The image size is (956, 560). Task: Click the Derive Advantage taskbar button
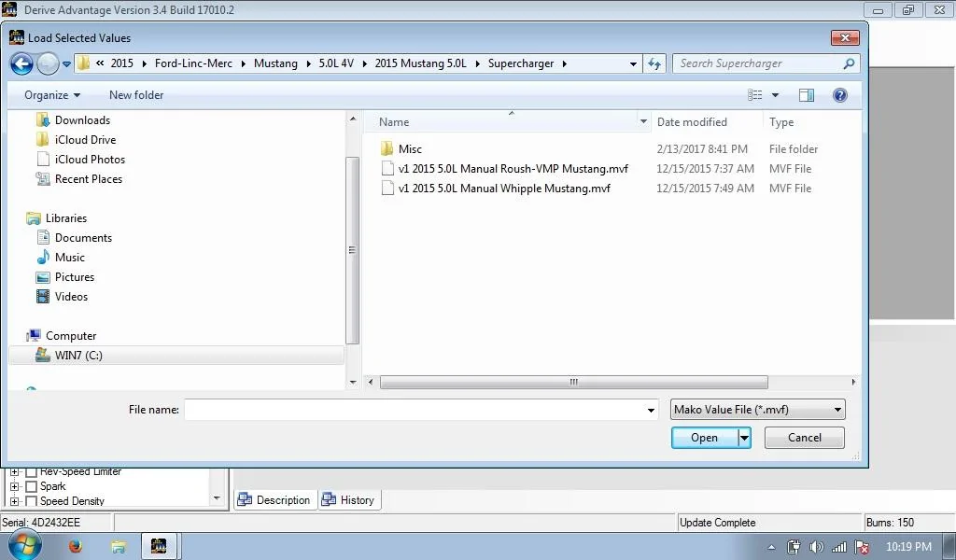pyautogui.click(x=159, y=546)
